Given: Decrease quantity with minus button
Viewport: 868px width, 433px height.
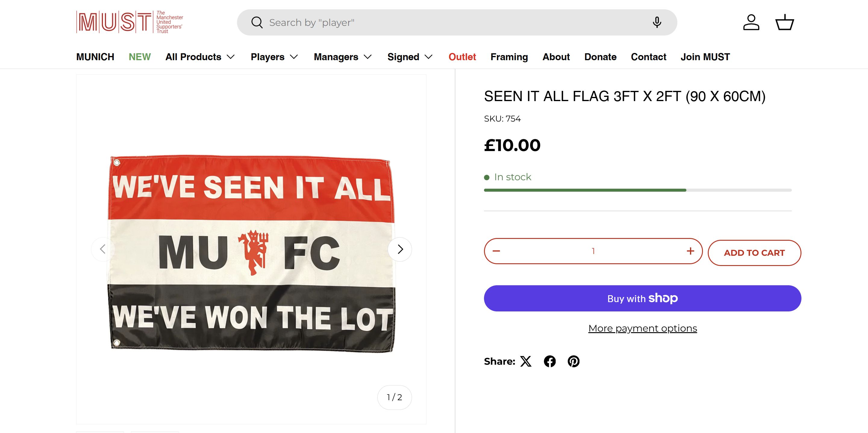Looking at the screenshot, I should click(496, 251).
